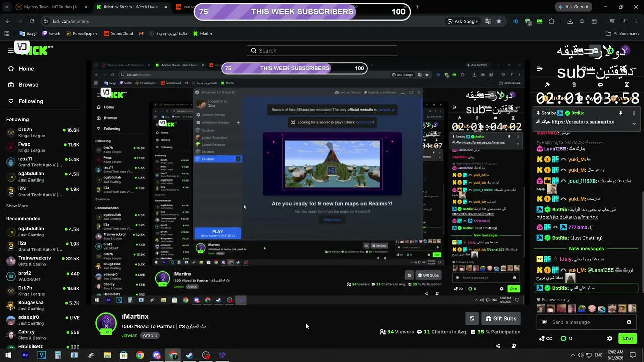This screenshot has width=644, height=362.
Task: Open the Windows Start menu
Action: 8,355
